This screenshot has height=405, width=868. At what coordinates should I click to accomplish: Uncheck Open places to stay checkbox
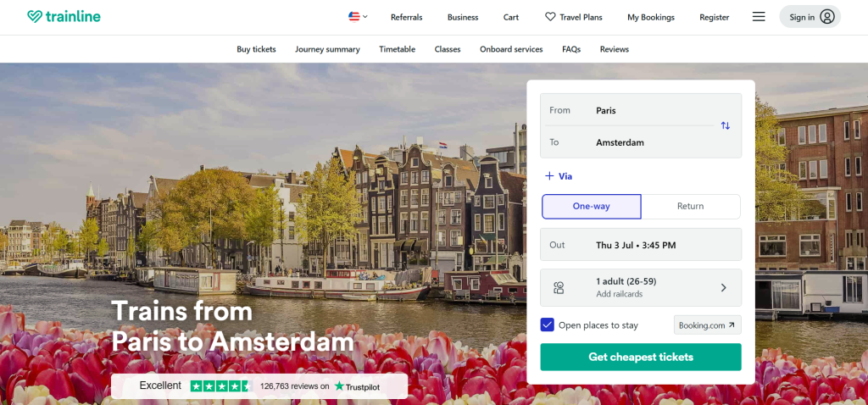547,325
